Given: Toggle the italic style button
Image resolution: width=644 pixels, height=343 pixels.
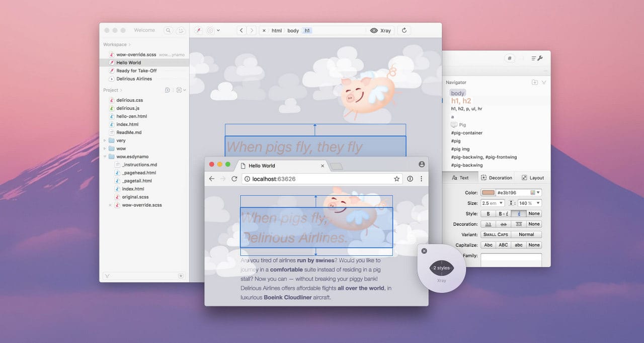Looking at the screenshot, I should [x=519, y=214].
